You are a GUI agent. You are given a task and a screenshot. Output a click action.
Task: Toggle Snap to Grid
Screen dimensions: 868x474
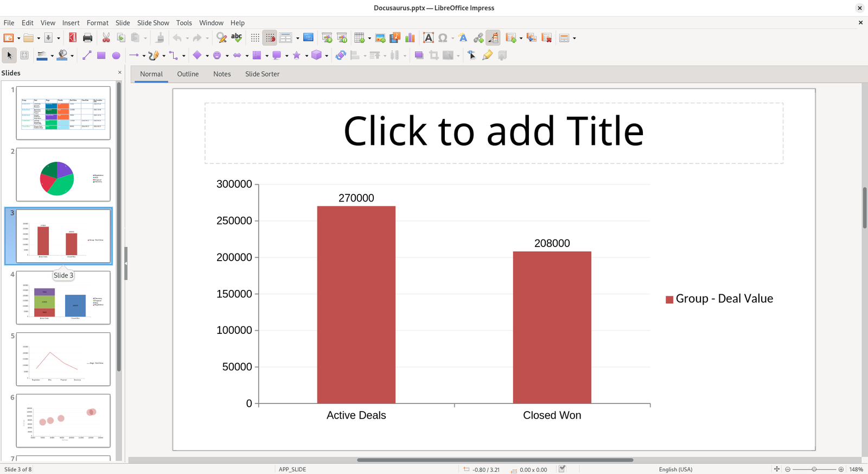pos(270,37)
